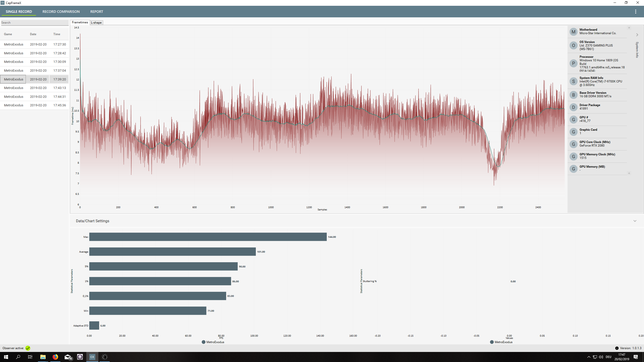Open the network status tray icon

click(x=595, y=357)
